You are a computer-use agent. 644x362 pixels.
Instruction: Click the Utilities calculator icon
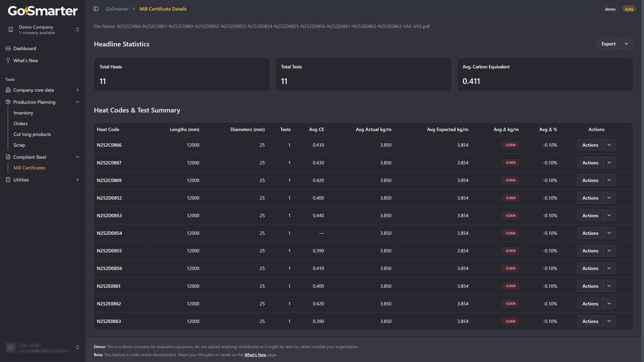pos(8,180)
